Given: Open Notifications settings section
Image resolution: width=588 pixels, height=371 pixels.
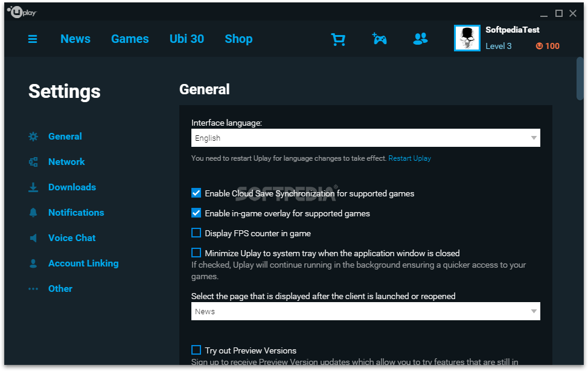Looking at the screenshot, I should pos(76,213).
